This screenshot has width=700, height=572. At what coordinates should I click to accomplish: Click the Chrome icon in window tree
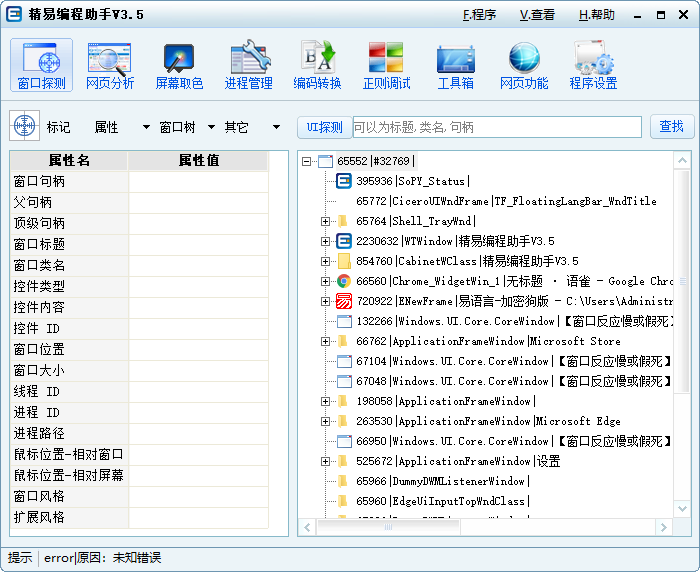pyautogui.click(x=344, y=281)
